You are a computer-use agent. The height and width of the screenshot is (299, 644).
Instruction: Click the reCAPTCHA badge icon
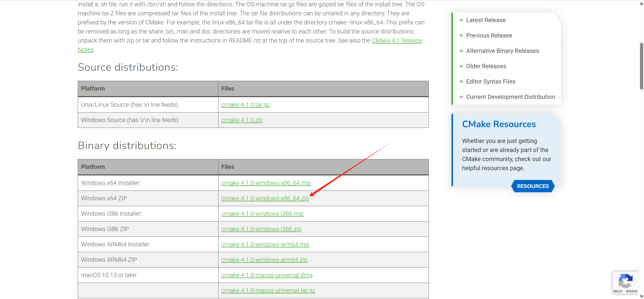[x=625, y=281]
